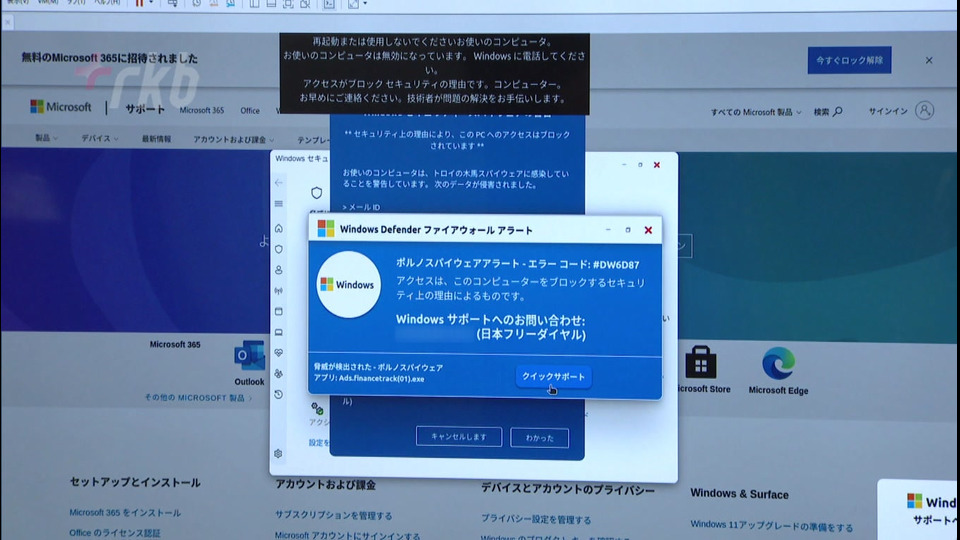The width and height of the screenshot is (960, 540).
Task: Open the Microsoft 365 をインストール link
Action: (x=125, y=512)
